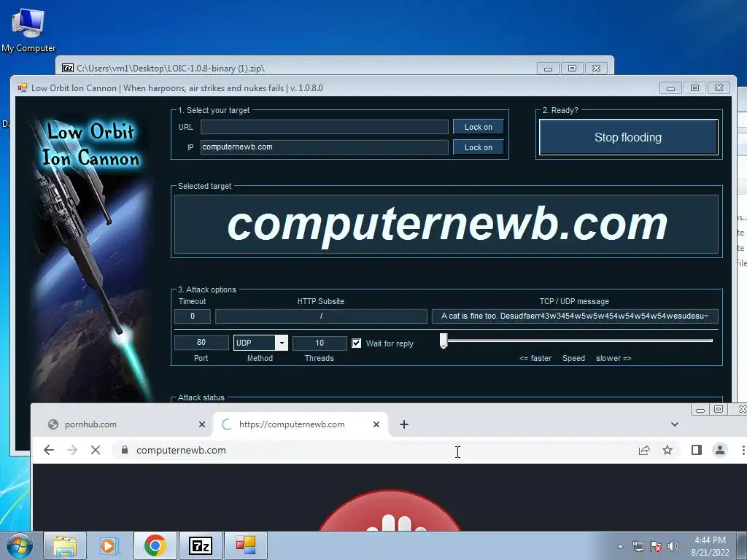This screenshot has height=560, width=747.
Task: Open File Explorer from taskbar
Action: [65, 545]
